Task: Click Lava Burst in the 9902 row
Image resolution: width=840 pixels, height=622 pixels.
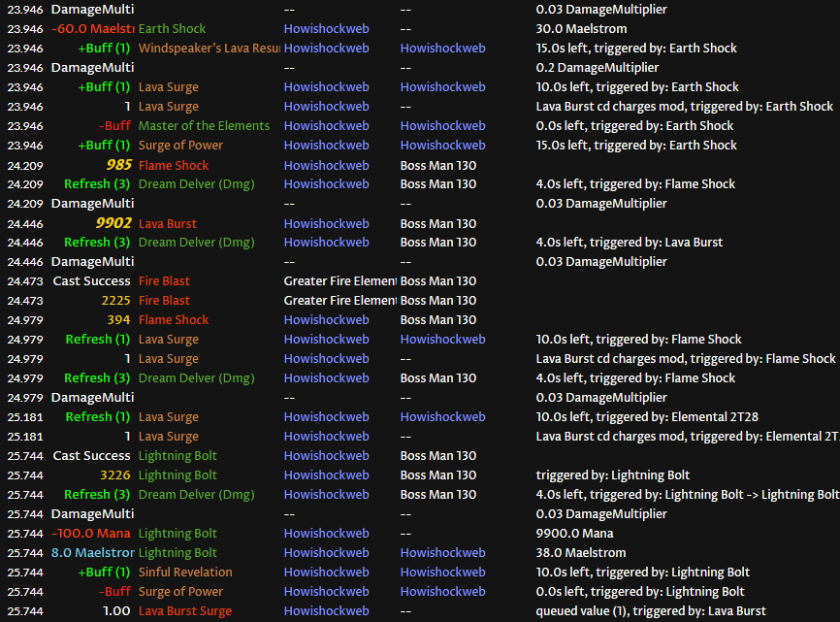Action: pyautogui.click(x=167, y=224)
